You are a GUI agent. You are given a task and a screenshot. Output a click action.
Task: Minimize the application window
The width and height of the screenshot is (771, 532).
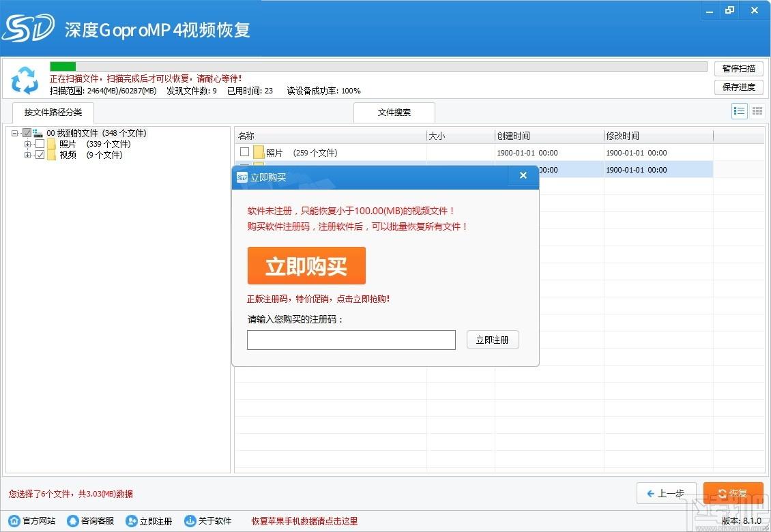click(710, 11)
